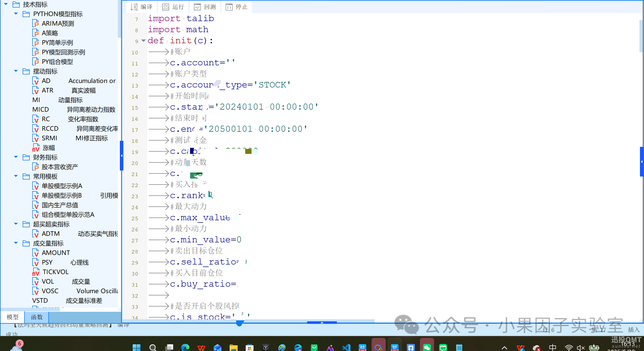Select the SRMI MI修正指标 row
Viewport: 644px width, 351px height.
click(70, 138)
